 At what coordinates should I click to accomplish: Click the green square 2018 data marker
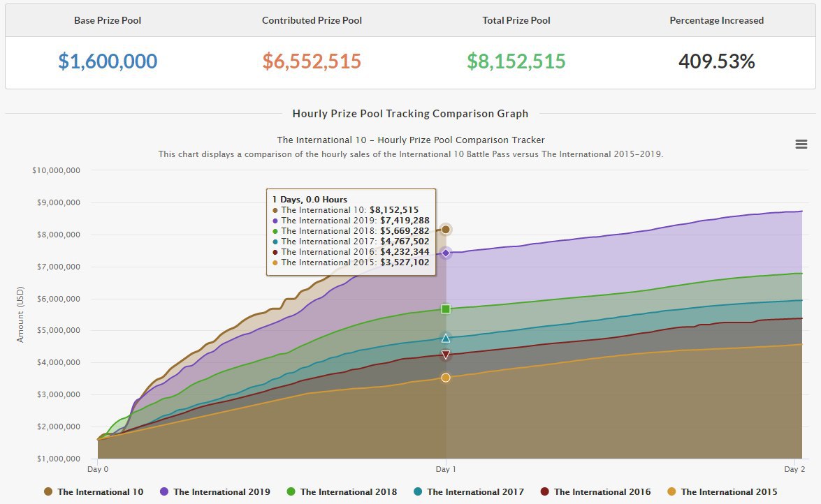point(446,309)
